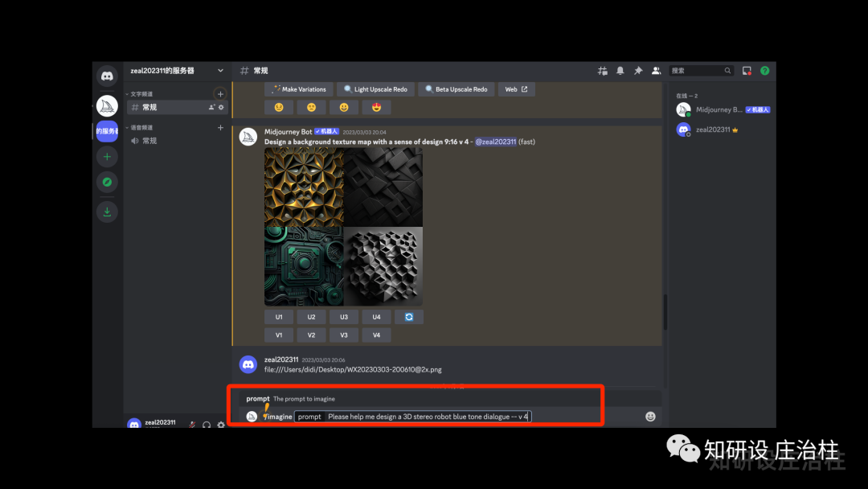This screenshot has height=489, width=868.
Task: Open emoji picker in message bar
Action: tap(650, 417)
